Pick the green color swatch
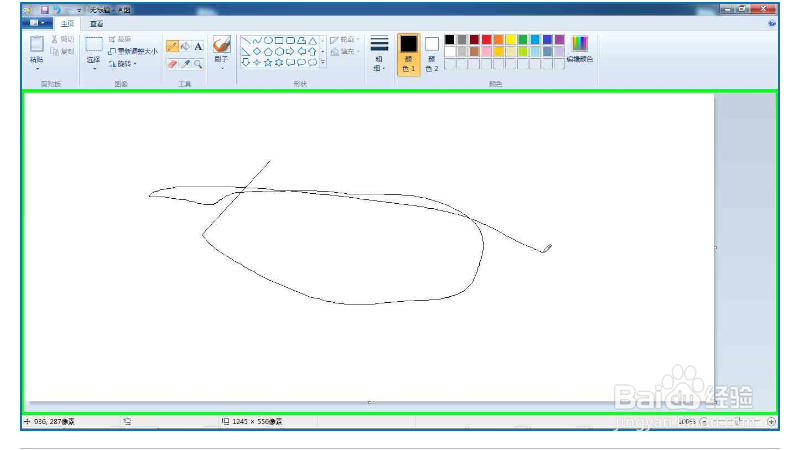 tap(523, 39)
